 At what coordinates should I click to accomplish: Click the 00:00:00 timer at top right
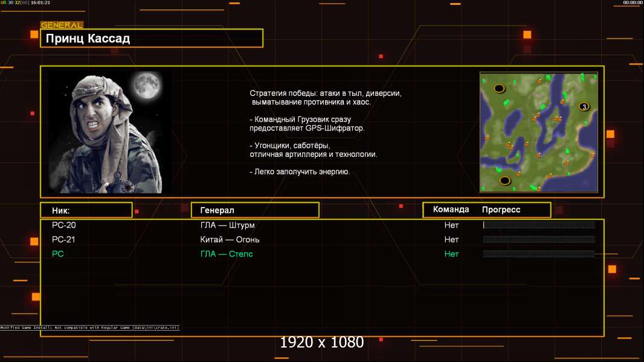(633, 2)
